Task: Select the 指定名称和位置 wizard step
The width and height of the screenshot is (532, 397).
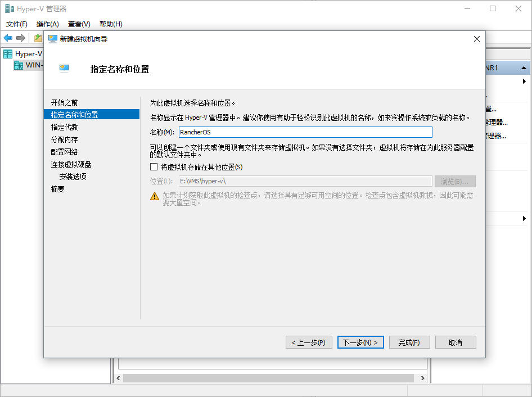Action: tap(92, 115)
